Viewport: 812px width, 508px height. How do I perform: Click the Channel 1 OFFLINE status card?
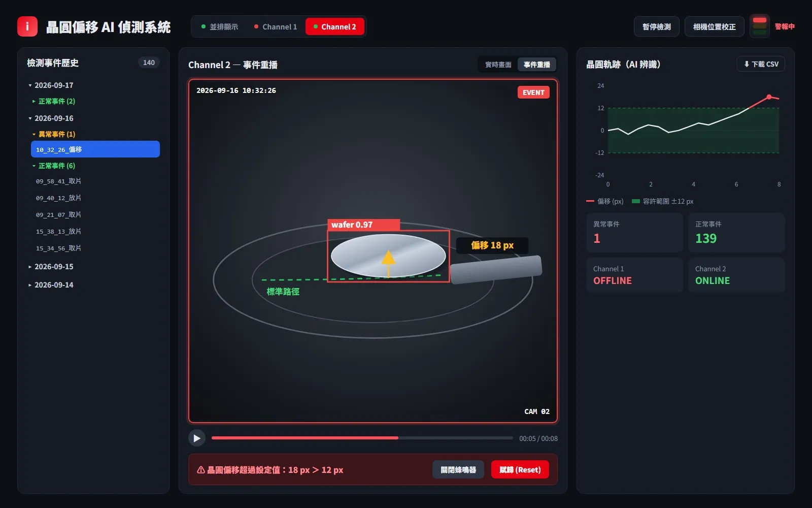(x=634, y=275)
